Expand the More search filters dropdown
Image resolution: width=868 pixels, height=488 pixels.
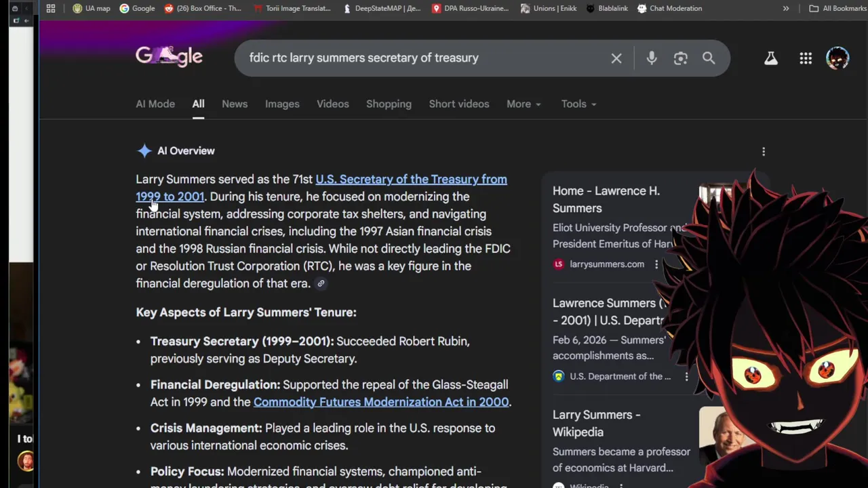coord(524,104)
